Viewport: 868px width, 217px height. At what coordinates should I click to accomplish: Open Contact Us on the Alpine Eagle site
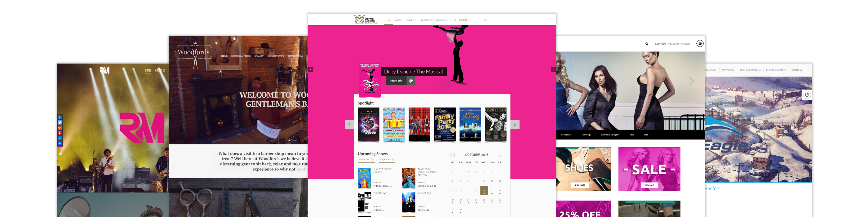(x=797, y=70)
